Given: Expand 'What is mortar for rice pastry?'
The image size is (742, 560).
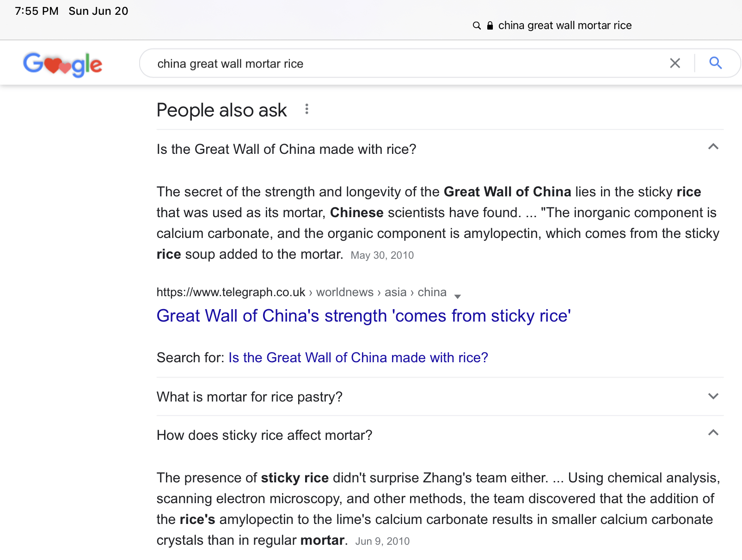Looking at the screenshot, I should (713, 396).
